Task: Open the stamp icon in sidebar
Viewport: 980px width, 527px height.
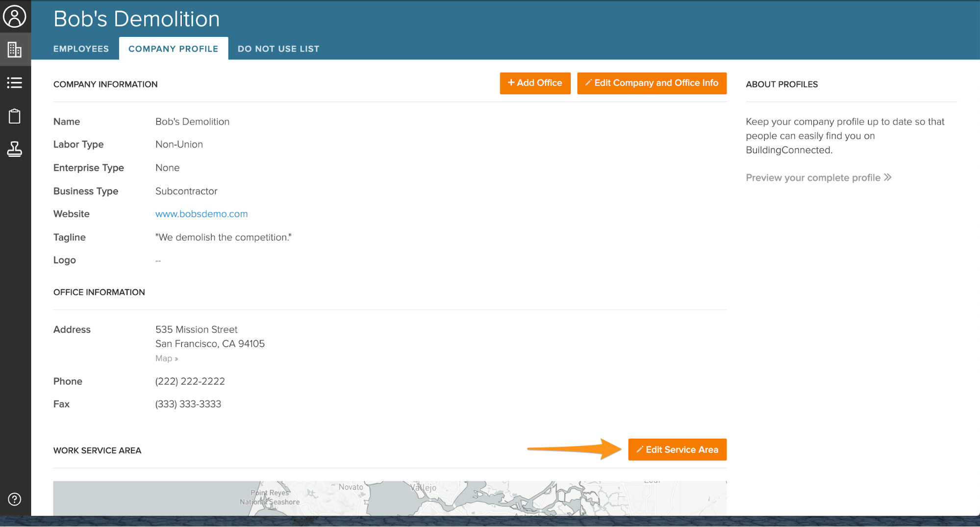Action: (15, 149)
